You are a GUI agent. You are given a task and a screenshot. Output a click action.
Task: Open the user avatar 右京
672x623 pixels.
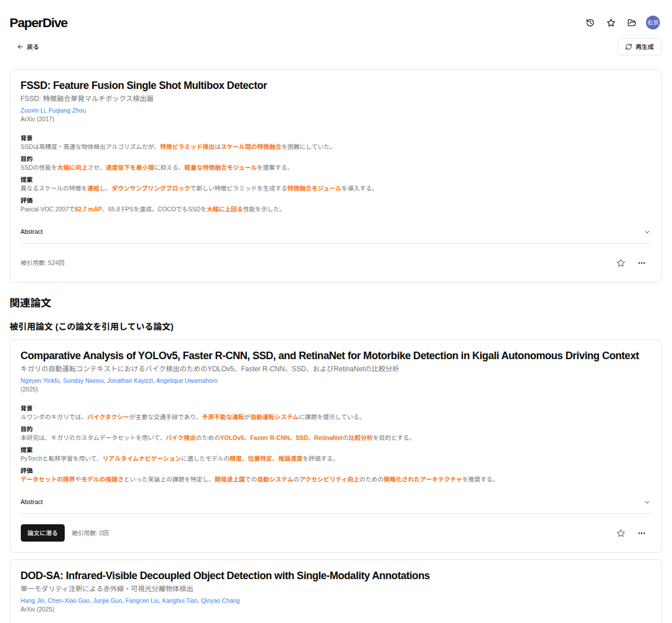point(653,23)
